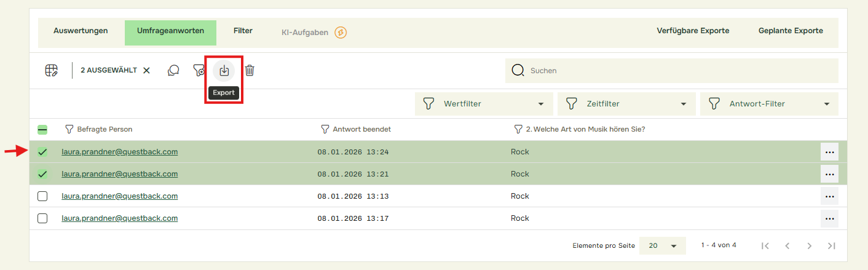Open the Antwort-Filter dropdown
868x270 pixels.
(x=768, y=104)
